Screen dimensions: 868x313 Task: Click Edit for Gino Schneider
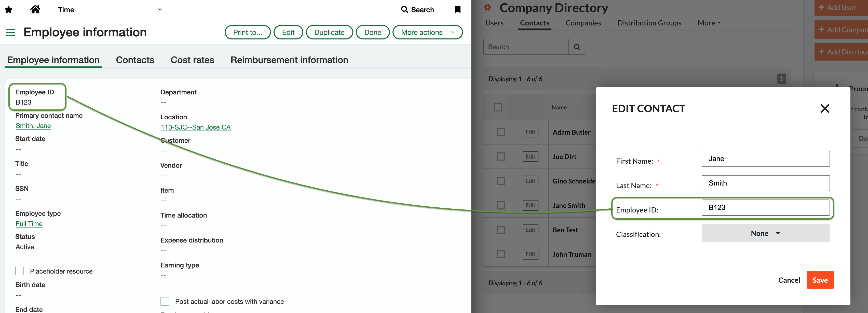point(530,181)
